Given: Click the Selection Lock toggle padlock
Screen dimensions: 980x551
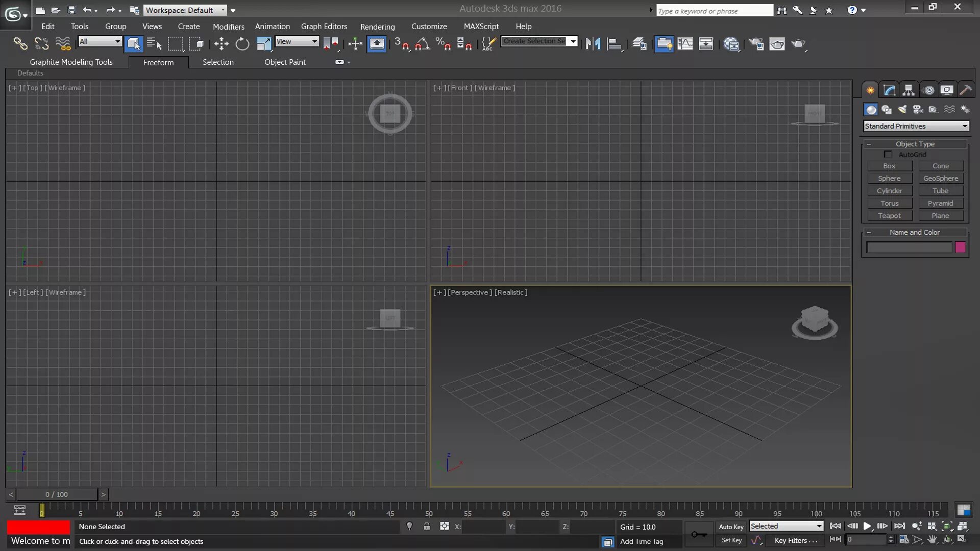Looking at the screenshot, I should (x=427, y=526).
